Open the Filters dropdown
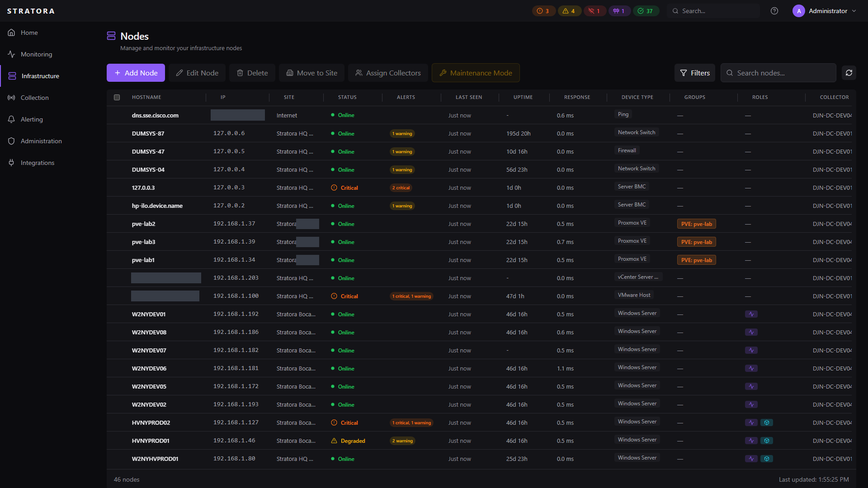 [695, 73]
